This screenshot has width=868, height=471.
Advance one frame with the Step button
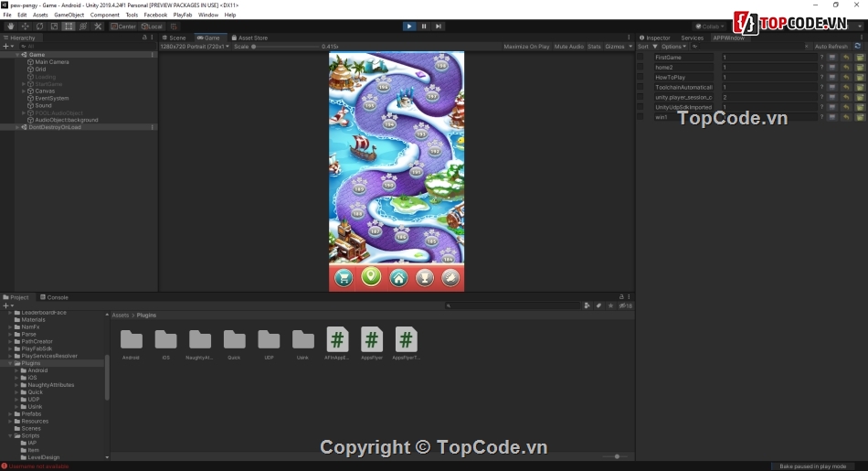tap(439, 26)
